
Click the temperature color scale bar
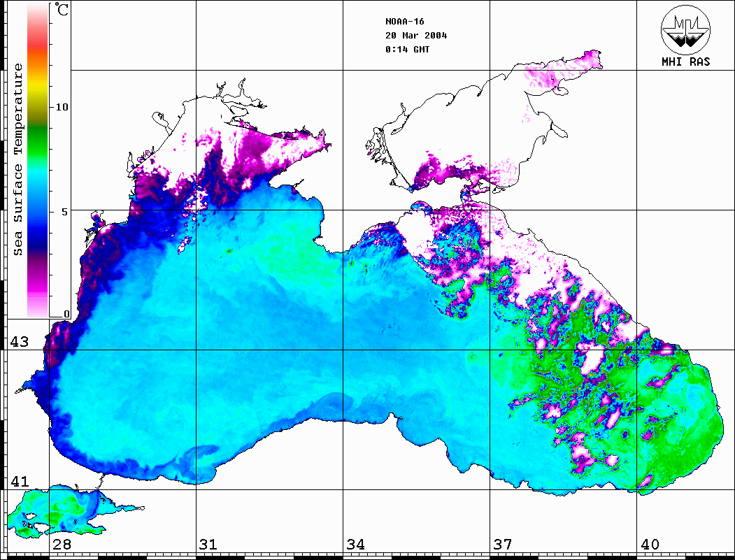click(x=38, y=160)
